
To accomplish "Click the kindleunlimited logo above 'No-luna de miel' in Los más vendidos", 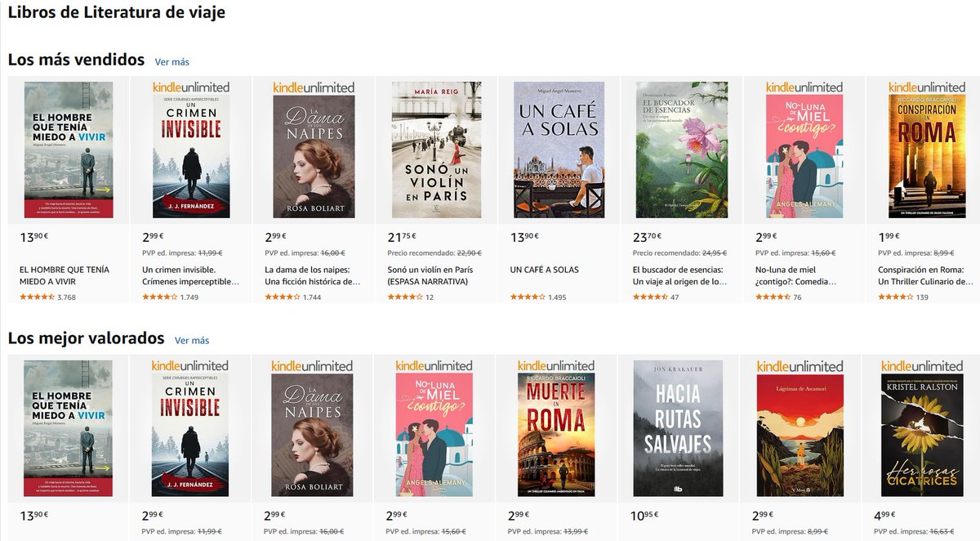I will coord(804,87).
